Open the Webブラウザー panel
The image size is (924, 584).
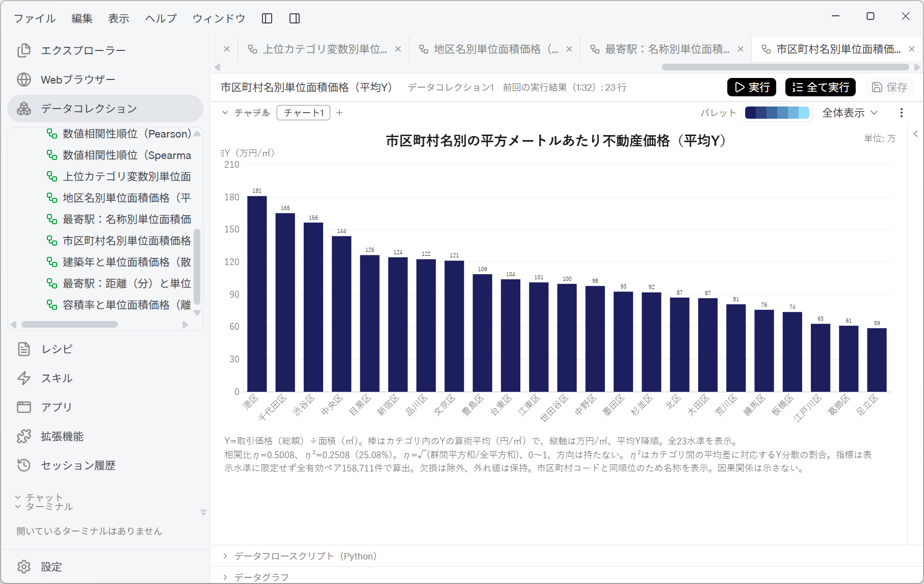coord(105,79)
